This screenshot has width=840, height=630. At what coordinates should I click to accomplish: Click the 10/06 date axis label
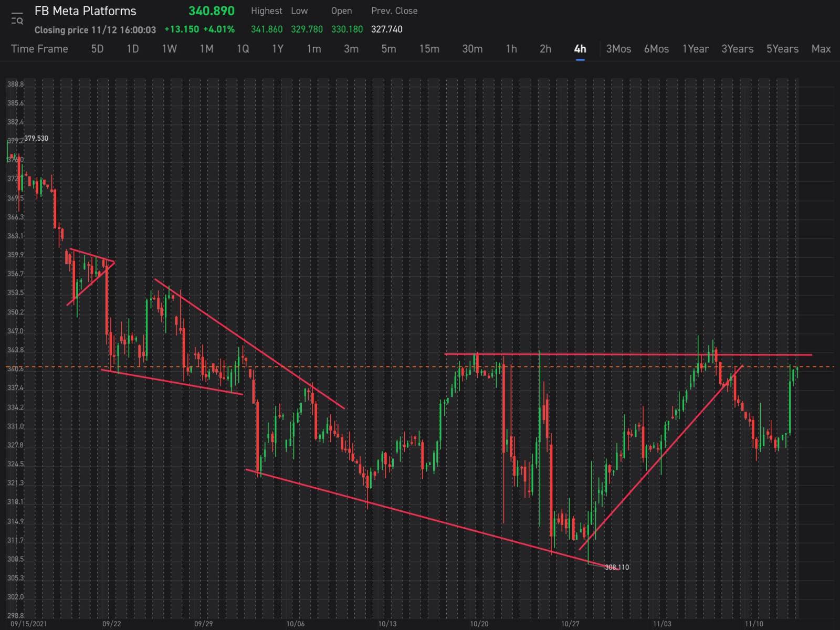point(296,624)
